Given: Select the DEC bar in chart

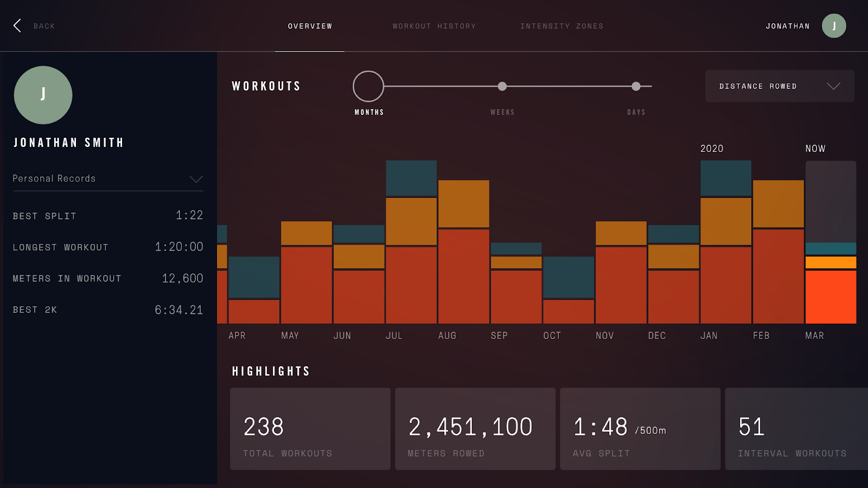Looking at the screenshot, I should (673, 274).
